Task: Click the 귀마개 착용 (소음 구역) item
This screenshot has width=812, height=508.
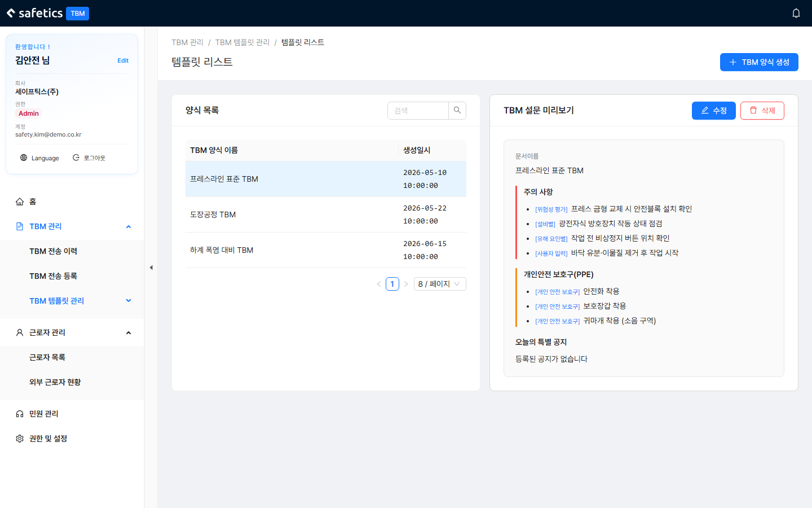Action: [620, 321]
